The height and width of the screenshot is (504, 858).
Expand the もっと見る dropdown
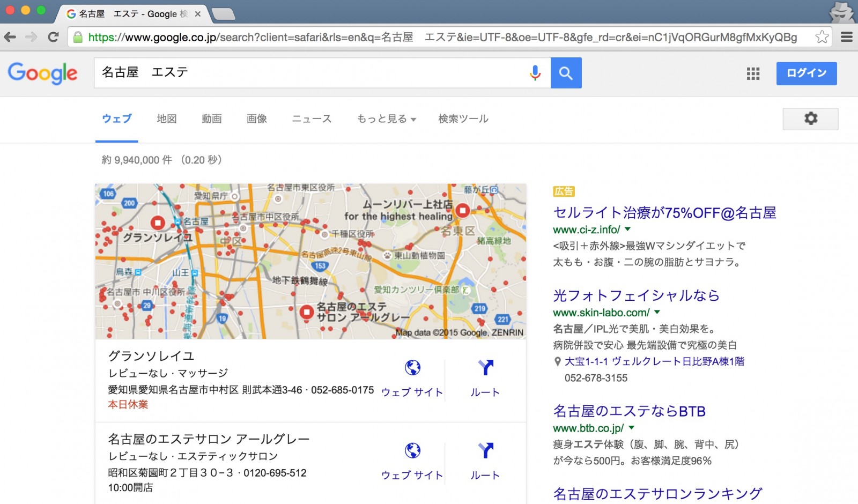pyautogui.click(x=387, y=119)
